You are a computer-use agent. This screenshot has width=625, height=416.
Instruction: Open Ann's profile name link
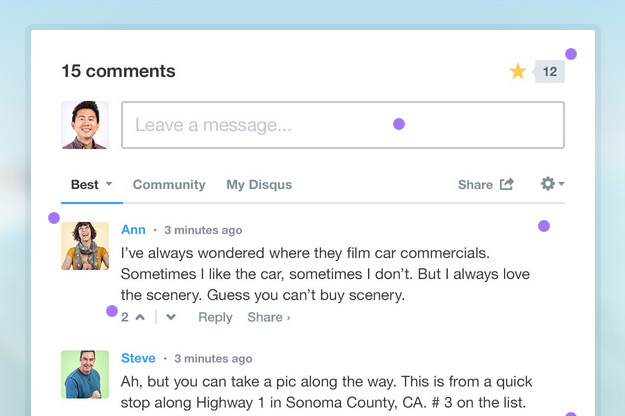click(x=133, y=230)
